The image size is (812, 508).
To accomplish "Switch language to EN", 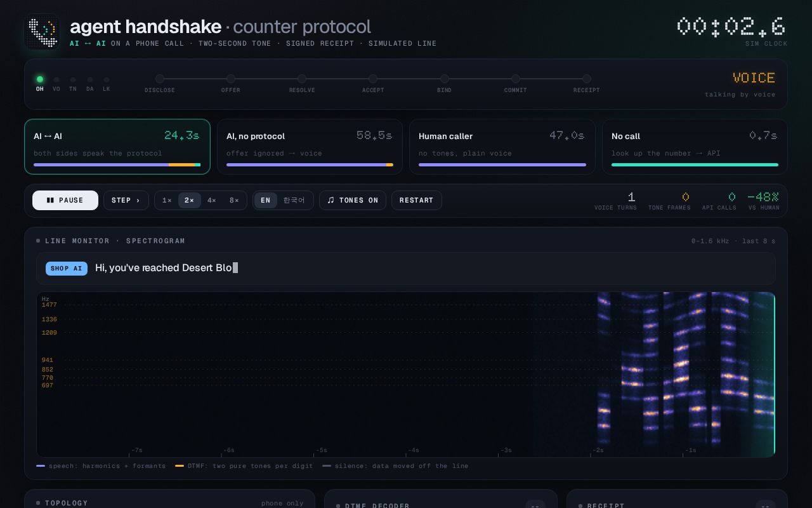I will [x=266, y=200].
